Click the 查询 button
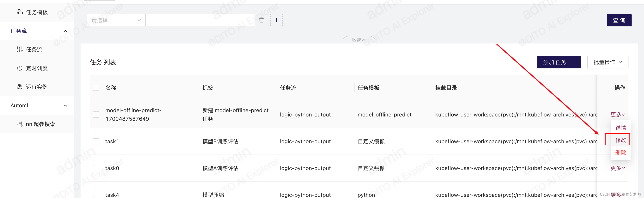644x198 pixels. (619, 20)
